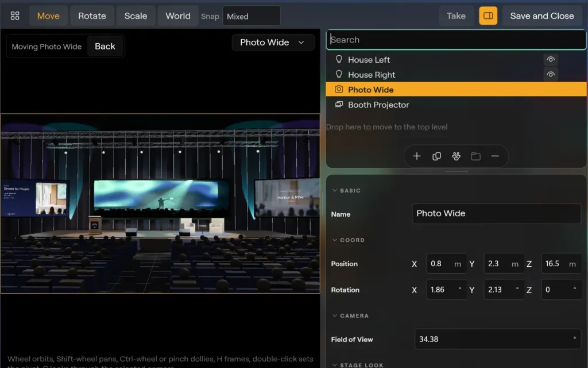This screenshot has height=368, width=588.
Task: Toggle visibility of House Right
Action: point(551,74)
